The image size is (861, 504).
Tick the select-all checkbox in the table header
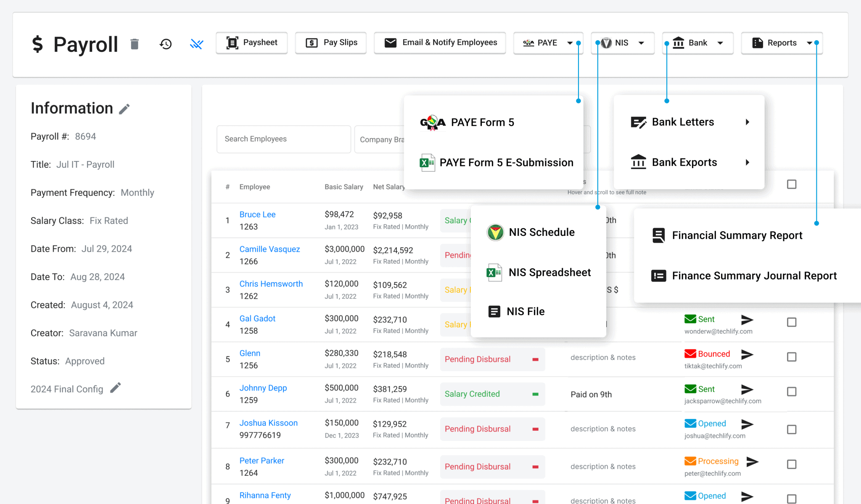click(x=792, y=184)
